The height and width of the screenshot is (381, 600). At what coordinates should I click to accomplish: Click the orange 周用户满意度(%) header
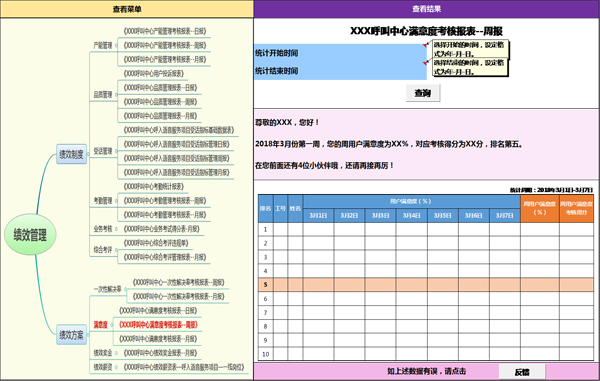pos(540,208)
